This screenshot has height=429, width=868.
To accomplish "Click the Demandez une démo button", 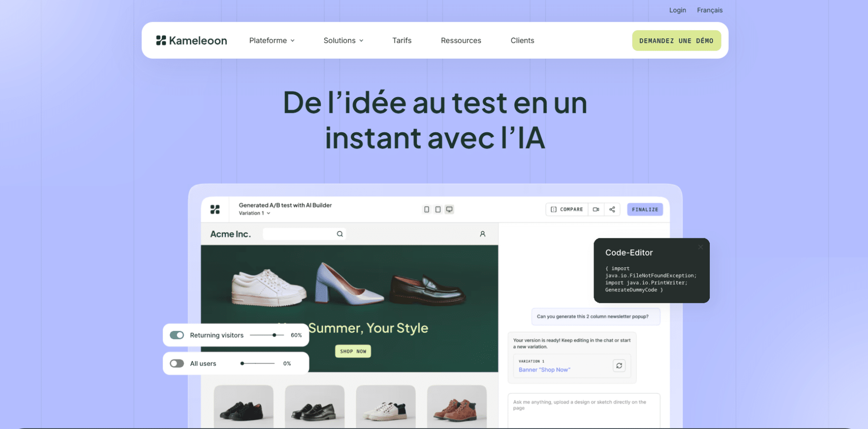I will (x=676, y=41).
